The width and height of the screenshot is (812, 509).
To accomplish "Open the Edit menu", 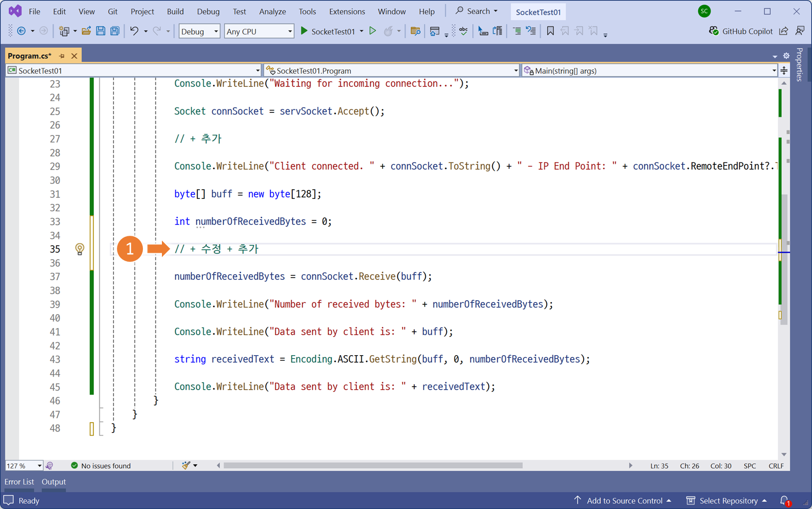I will [59, 11].
